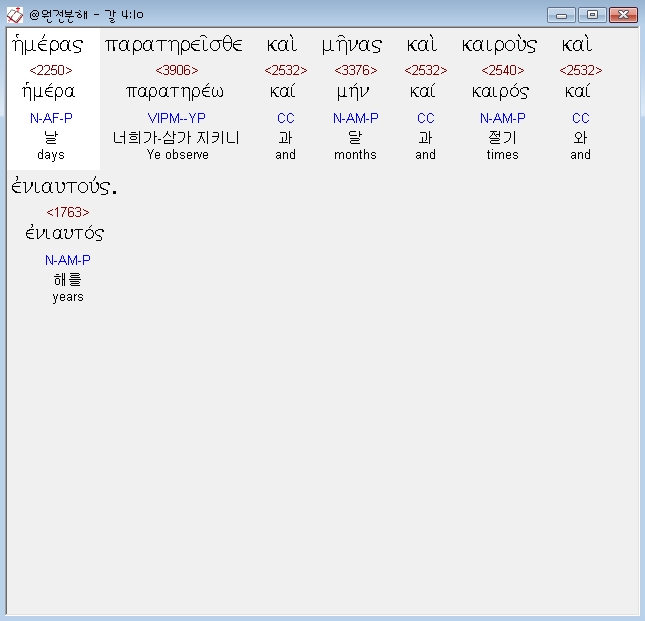Click the morphology code N-AF-P
The image size is (645, 621).
[x=51, y=118]
